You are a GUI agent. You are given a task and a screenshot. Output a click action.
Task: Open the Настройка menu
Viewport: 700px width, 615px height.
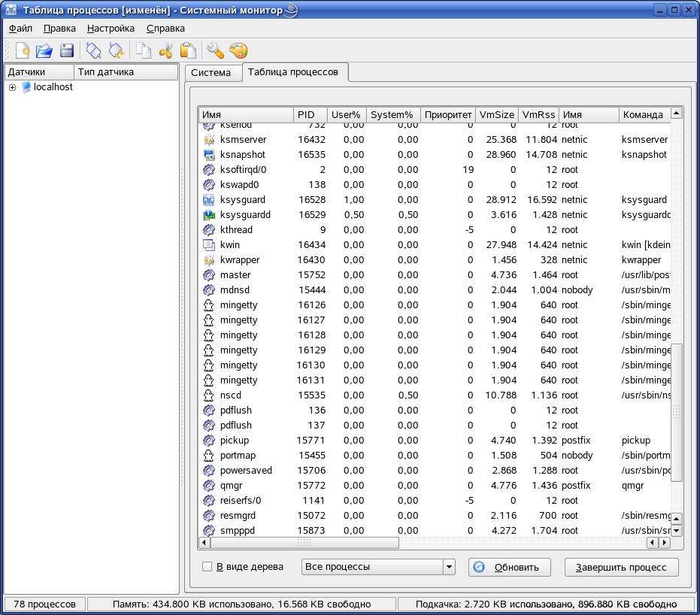[x=111, y=29]
